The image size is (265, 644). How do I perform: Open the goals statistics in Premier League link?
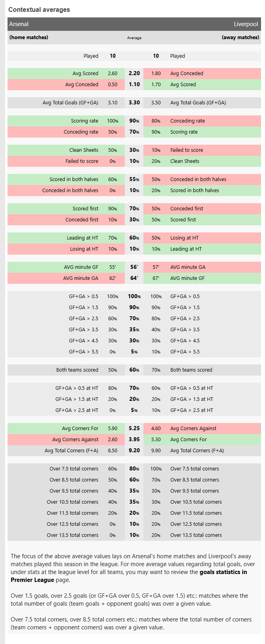(x=223, y=572)
